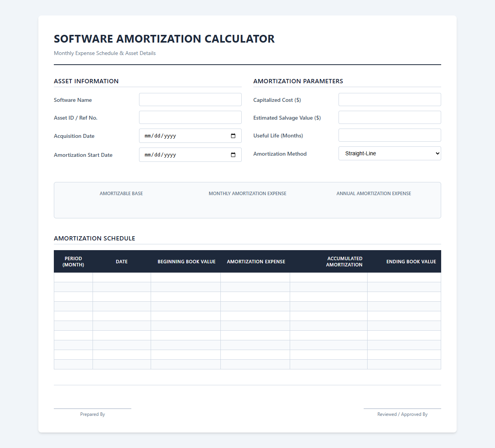Click the "Amortization Start Date" label text
495x448 pixels.
83,155
